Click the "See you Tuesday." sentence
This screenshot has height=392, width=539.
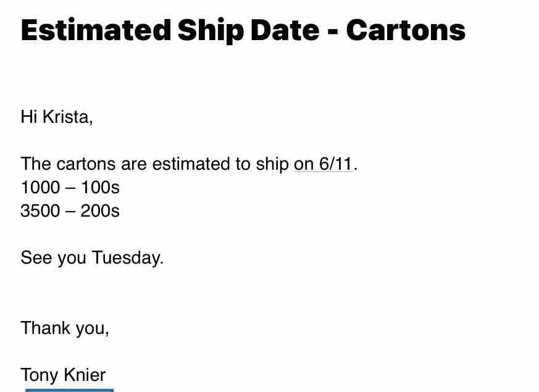coord(92,257)
